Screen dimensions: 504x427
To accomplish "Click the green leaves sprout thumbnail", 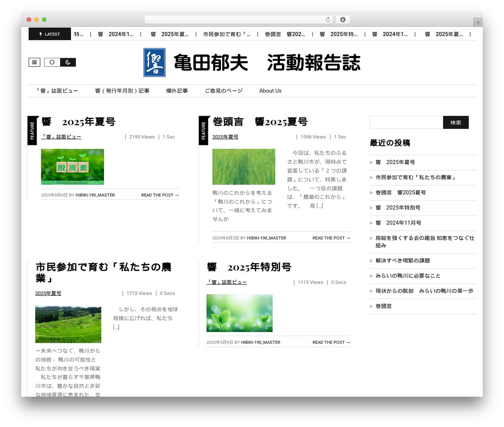I will click(x=239, y=313).
